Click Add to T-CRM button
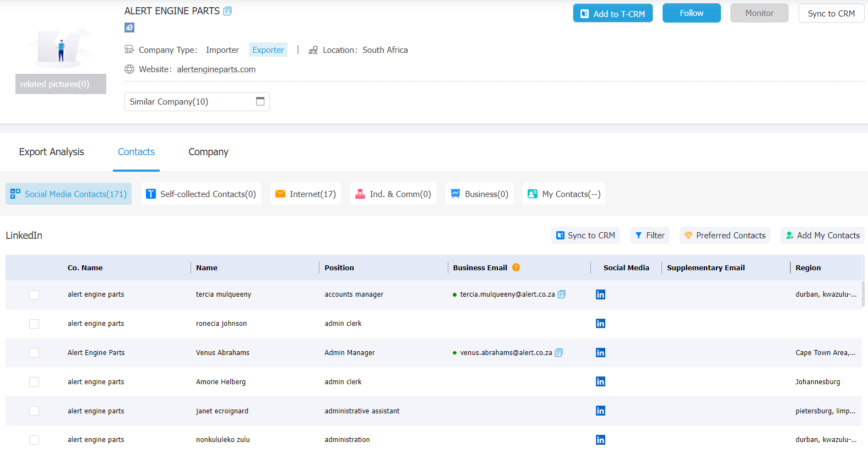The image size is (868, 453). (613, 14)
